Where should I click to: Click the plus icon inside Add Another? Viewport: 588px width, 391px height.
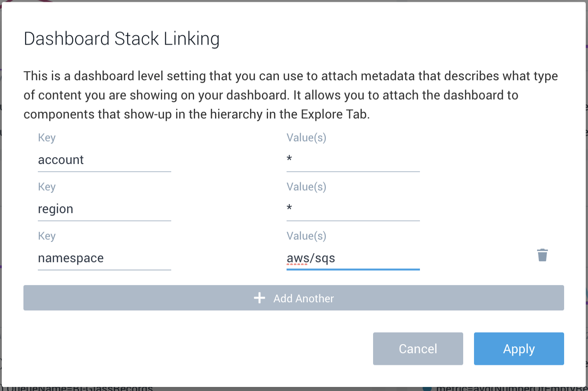tap(260, 298)
